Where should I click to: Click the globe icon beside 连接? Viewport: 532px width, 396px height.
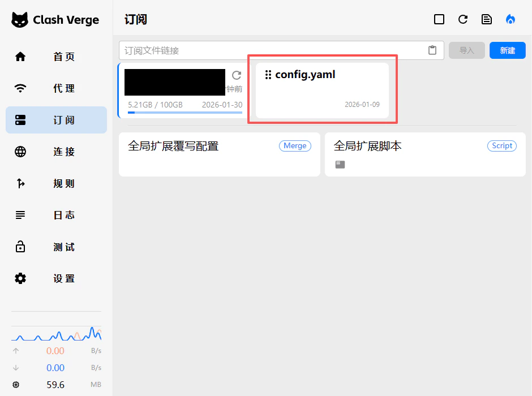pos(20,152)
